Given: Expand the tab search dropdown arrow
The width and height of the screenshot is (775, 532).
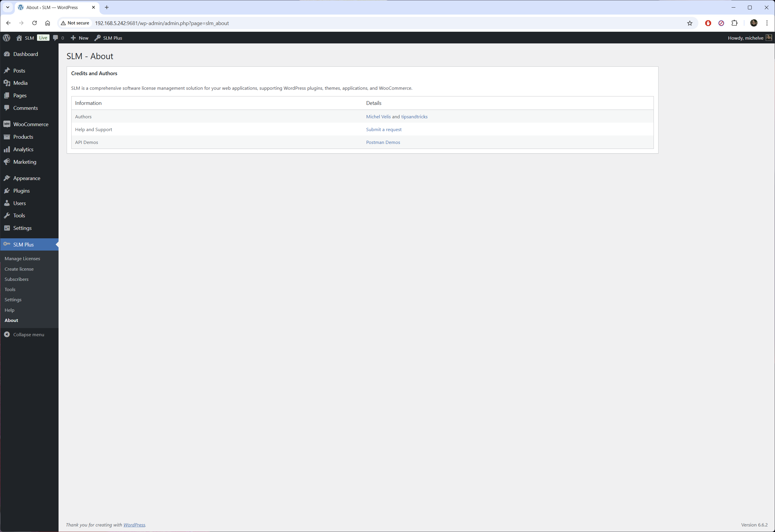Looking at the screenshot, I should (8, 7).
